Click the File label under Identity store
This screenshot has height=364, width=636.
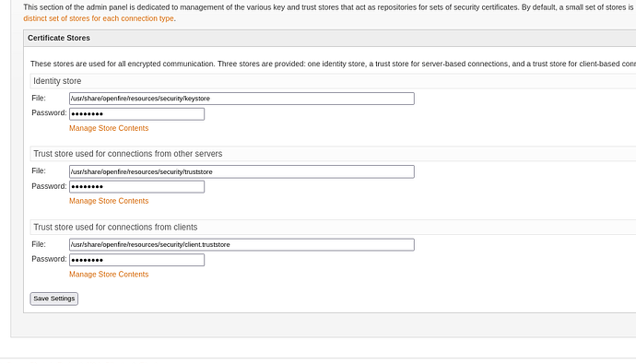point(39,98)
